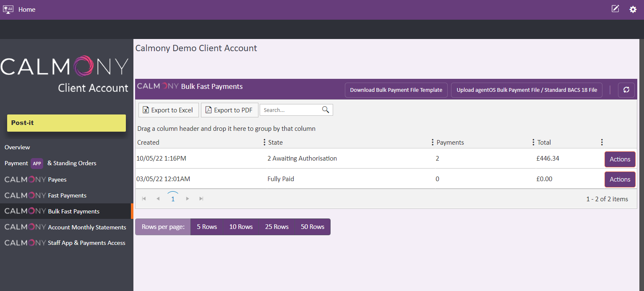This screenshot has width=644, height=291.
Task: Click the 2 Awaiting Authorisation state cell
Action: [x=302, y=158]
